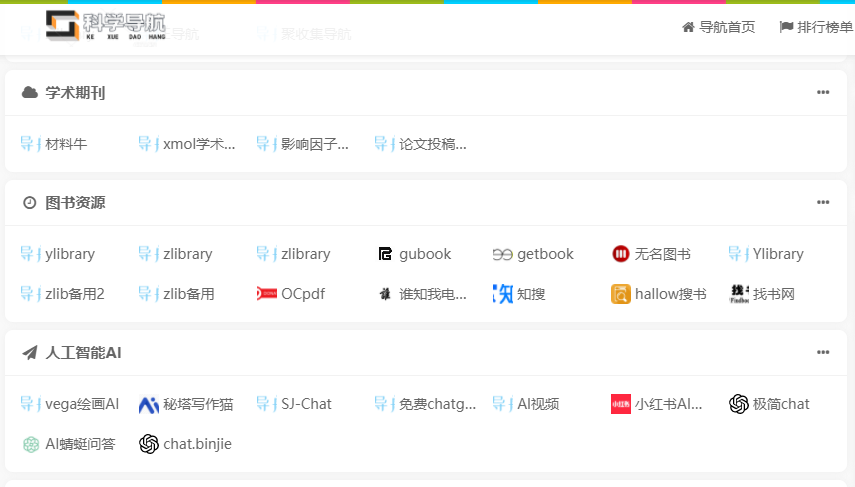Open the hallow搜书 link text
The image size is (855, 487).
(671, 294)
